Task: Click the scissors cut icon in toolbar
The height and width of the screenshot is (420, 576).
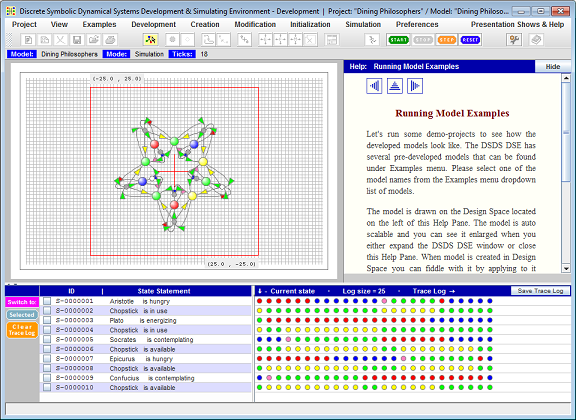Action: pyautogui.click(x=61, y=40)
